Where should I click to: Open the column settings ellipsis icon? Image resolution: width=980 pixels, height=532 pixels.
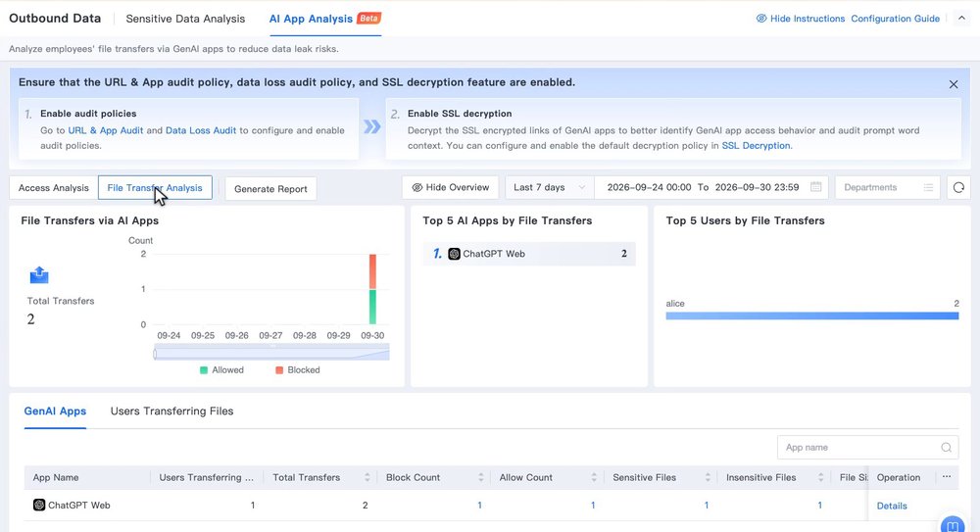click(x=947, y=477)
